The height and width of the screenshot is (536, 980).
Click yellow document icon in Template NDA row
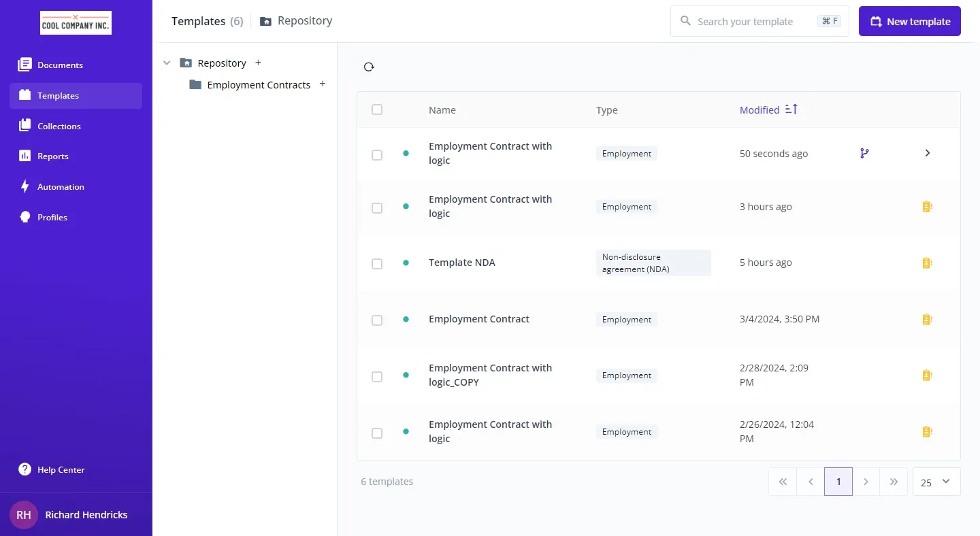pos(926,263)
